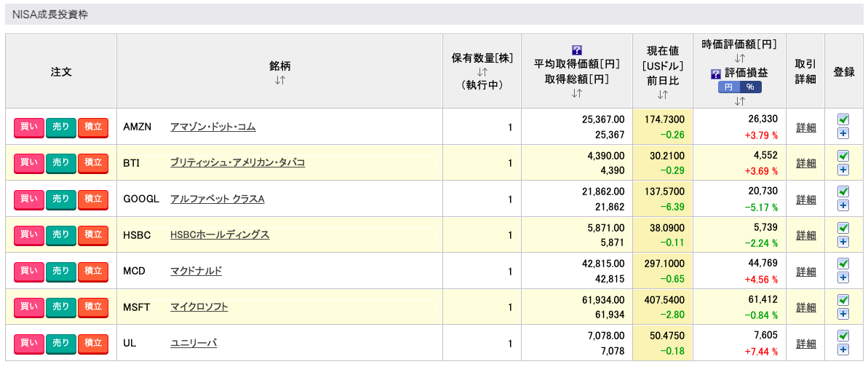Sort by 時価評価額 using the arrows
This screenshot has width=868, height=367.
739,58
